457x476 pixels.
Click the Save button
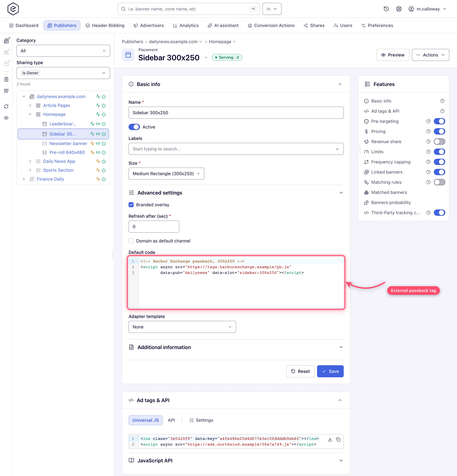coord(330,371)
